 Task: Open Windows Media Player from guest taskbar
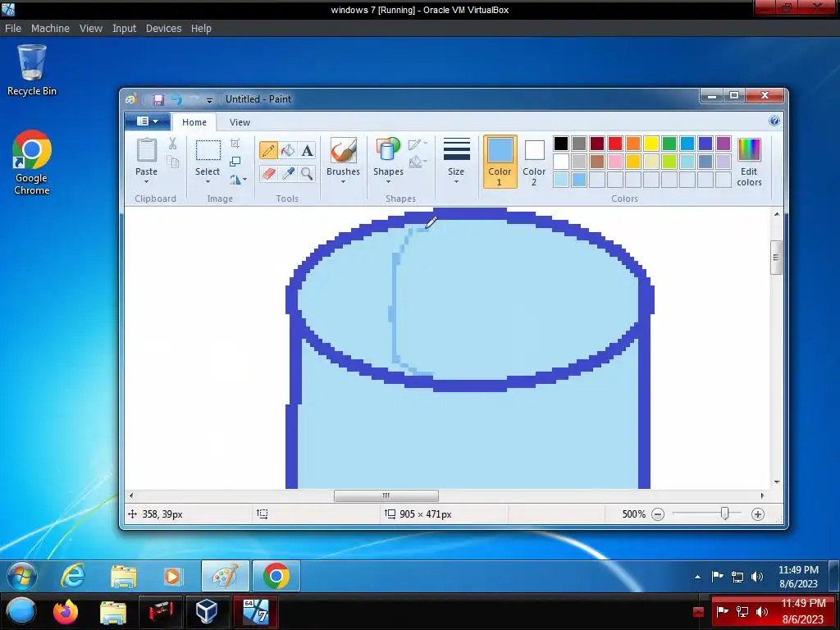[x=172, y=577]
